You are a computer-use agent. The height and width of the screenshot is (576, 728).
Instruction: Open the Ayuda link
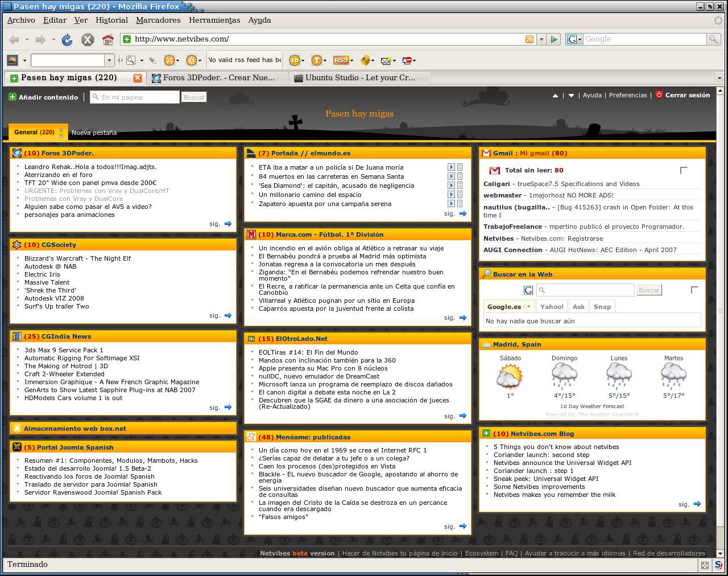click(x=592, y=95)
